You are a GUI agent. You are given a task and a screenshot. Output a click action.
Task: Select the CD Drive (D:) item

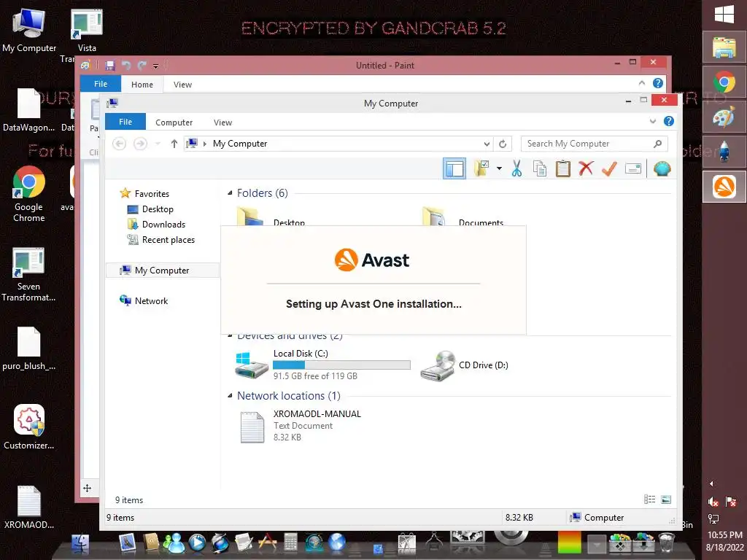(465, 365)
